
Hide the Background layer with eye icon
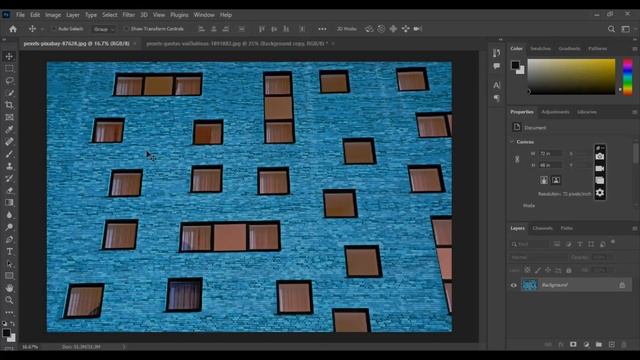(513, 285)
